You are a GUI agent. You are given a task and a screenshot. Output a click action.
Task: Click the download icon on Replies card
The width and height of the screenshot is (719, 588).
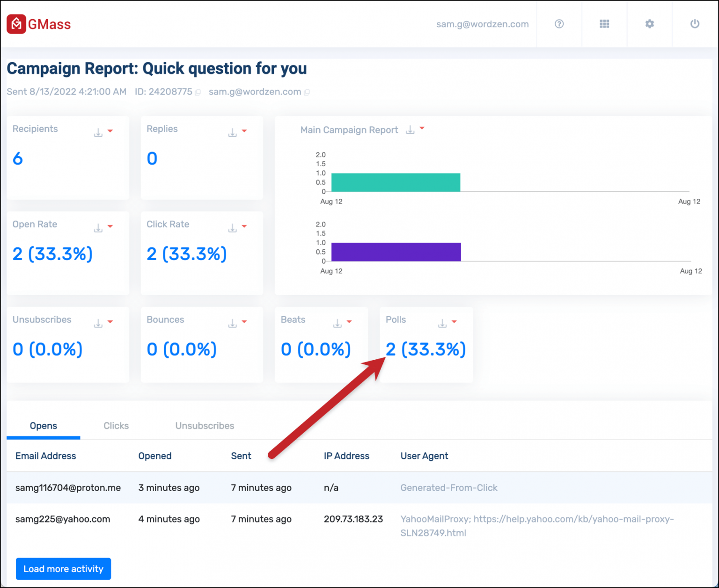(232, 132)
